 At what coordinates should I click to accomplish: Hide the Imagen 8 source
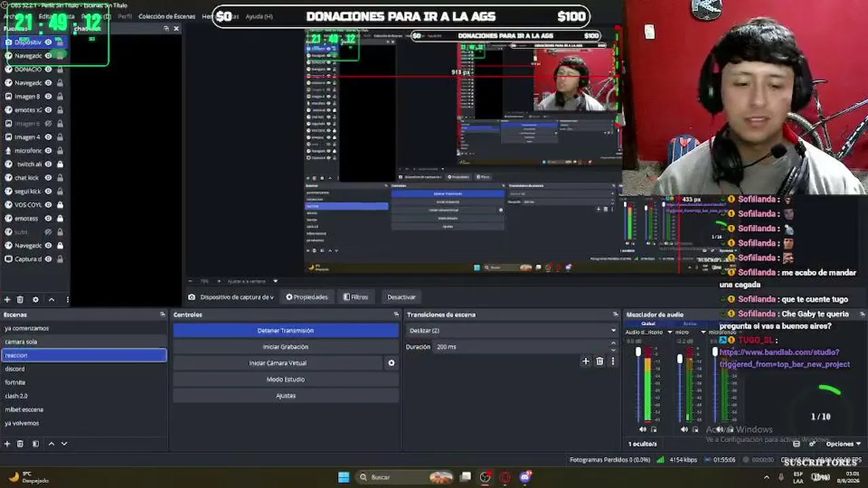[48, 96]
